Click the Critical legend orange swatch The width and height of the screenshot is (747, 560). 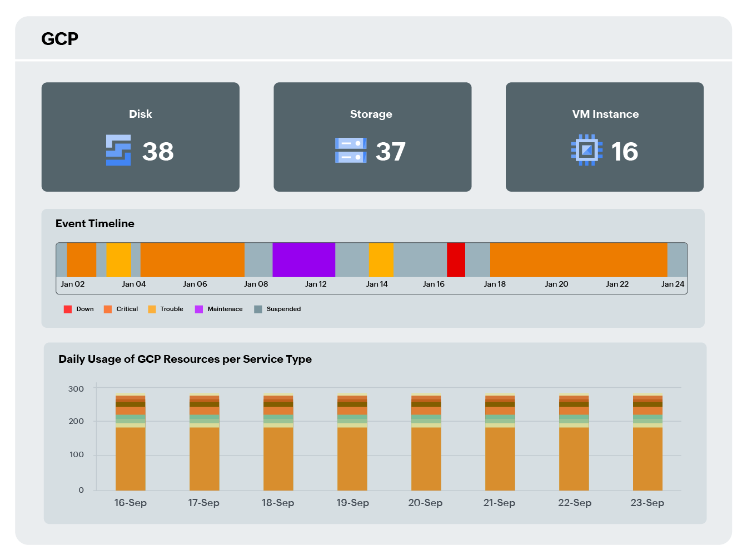(108, 309)
